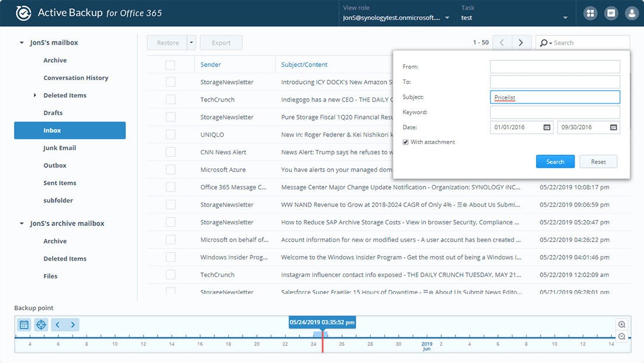Click the From input field
644x363 pixels.
(555, 67)
